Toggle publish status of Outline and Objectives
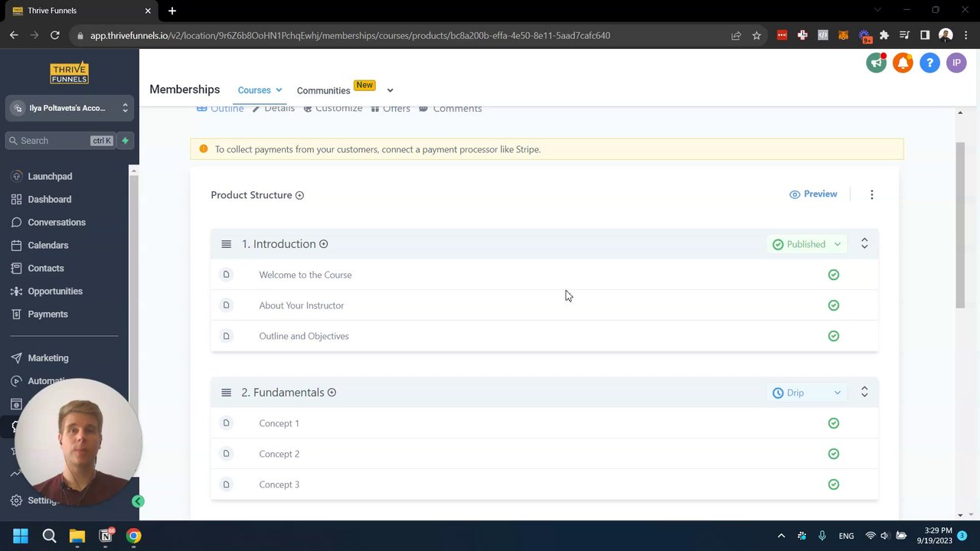 click(x=834, y=336)
